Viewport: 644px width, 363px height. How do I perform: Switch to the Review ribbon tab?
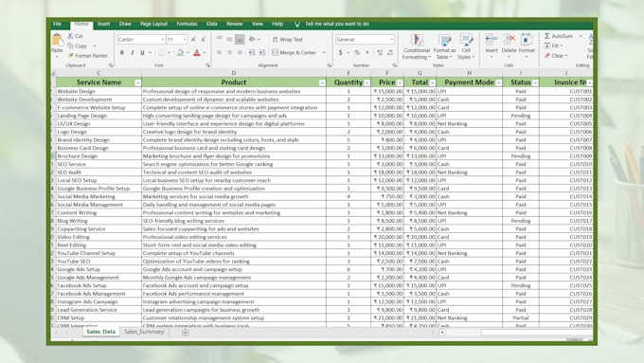235,24
